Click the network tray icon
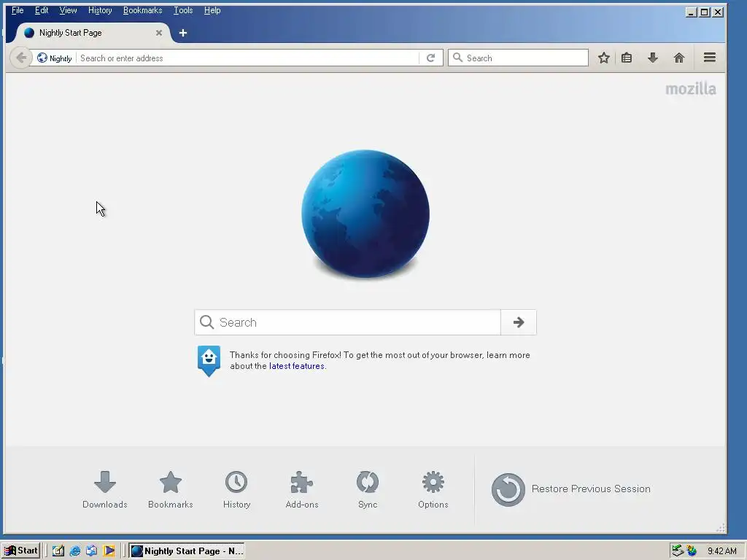This screenshot has height=560, width=747. click(x=677, y=551)
